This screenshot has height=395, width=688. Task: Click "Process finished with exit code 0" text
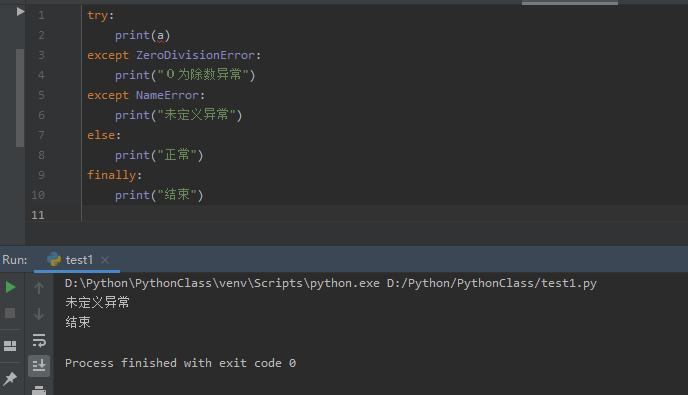[x=180, y=363]
